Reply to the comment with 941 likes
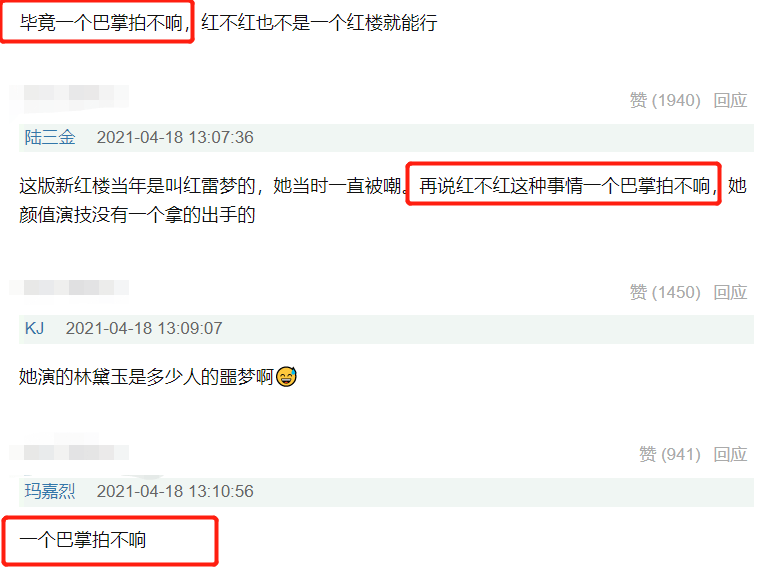Image resolution: width=777 pixels, height=574 pixels. coord(730,454)
